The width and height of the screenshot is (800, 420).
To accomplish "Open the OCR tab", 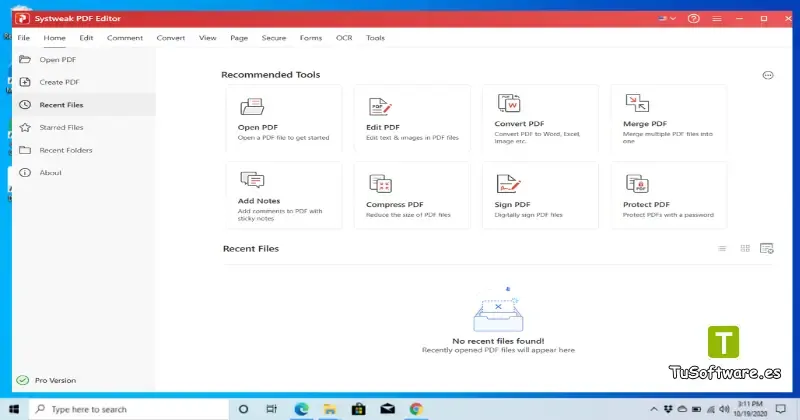I will tap(344, 38).
